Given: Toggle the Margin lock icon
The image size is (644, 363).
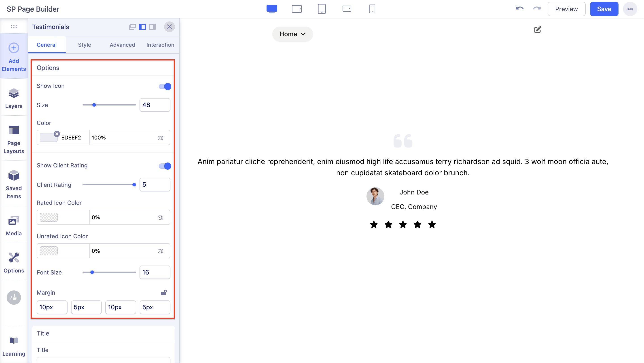Looking at the screenshot, I should 164,292.
